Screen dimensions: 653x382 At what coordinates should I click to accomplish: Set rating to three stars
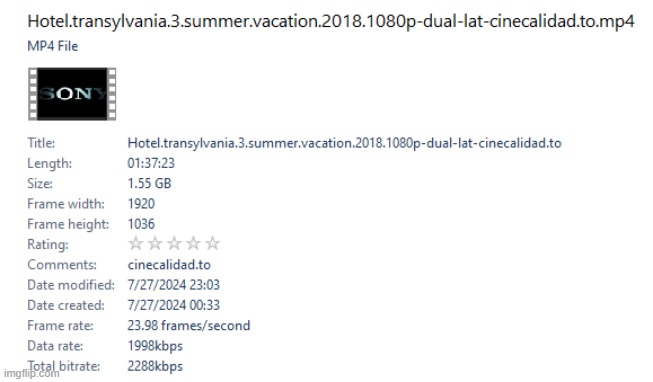tap(174, 243)
